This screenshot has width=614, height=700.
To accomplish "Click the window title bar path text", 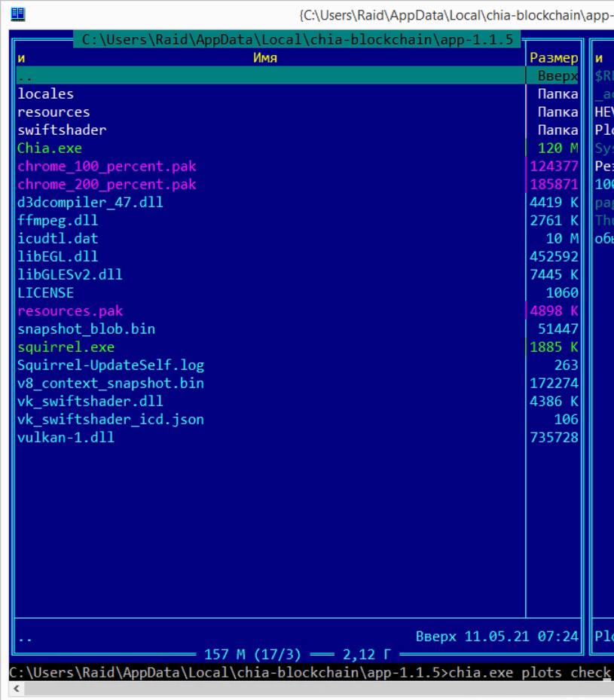I will point(457,15).
